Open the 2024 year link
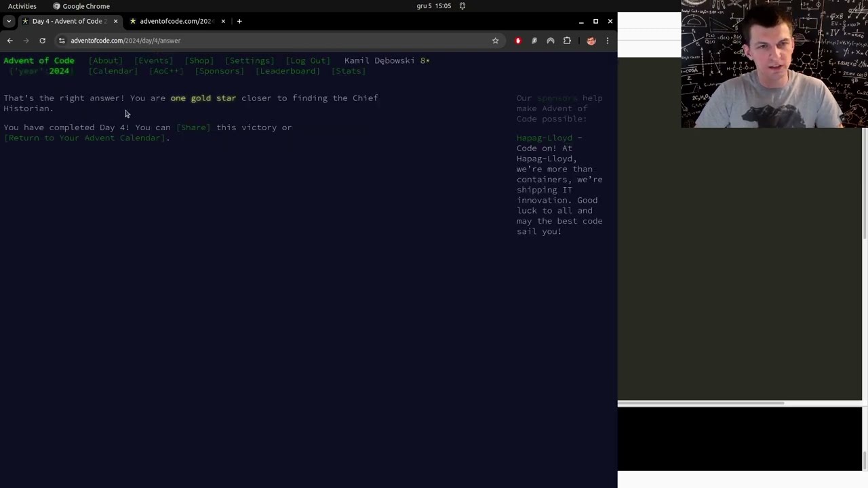The width and height of the screenshot is (868, 488). [59, 71]
